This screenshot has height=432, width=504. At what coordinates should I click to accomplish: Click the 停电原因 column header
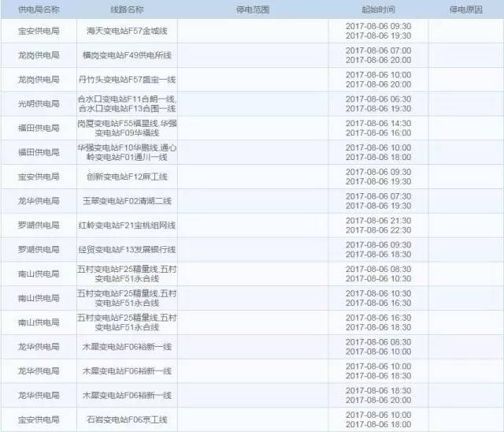(x=465, y=9)
